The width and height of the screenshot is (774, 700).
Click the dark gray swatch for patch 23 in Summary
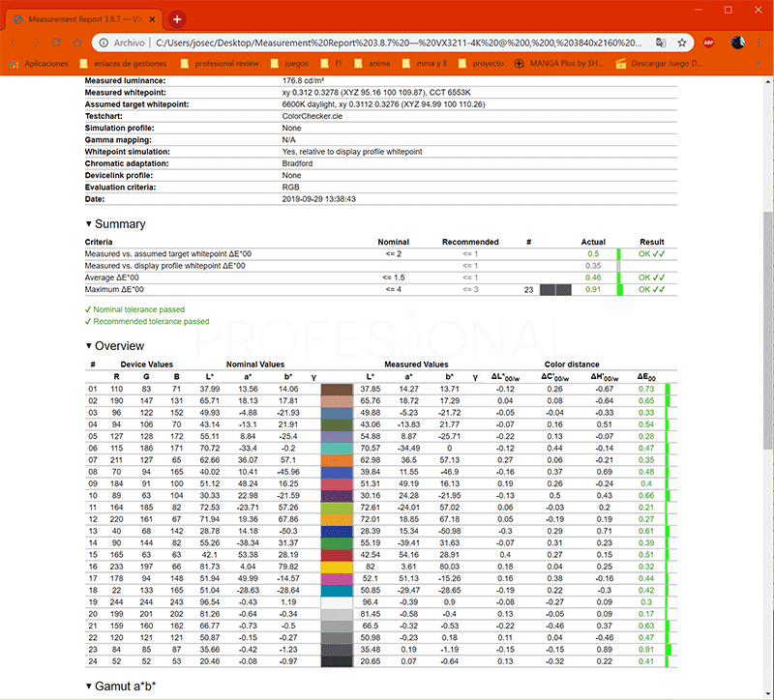(x=555, y=289)
